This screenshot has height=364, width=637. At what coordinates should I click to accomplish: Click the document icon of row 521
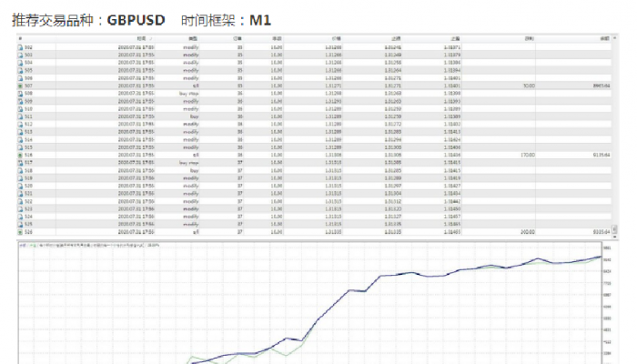(20, 194)
